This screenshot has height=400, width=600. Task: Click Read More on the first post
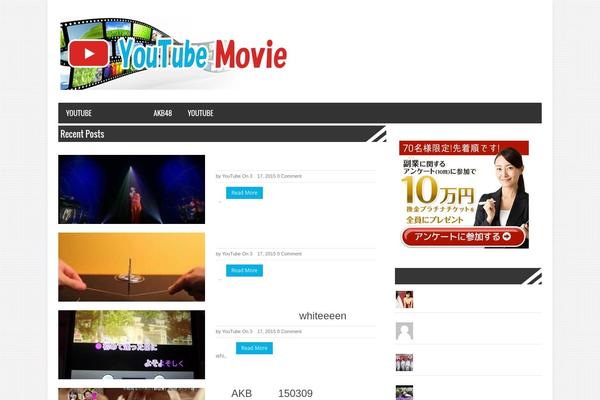point(244,192)
